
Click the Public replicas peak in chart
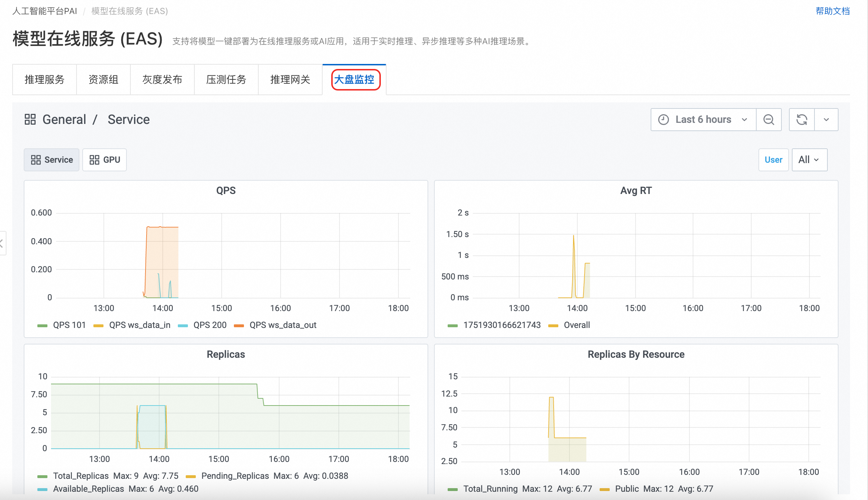[x=551, y=397]
